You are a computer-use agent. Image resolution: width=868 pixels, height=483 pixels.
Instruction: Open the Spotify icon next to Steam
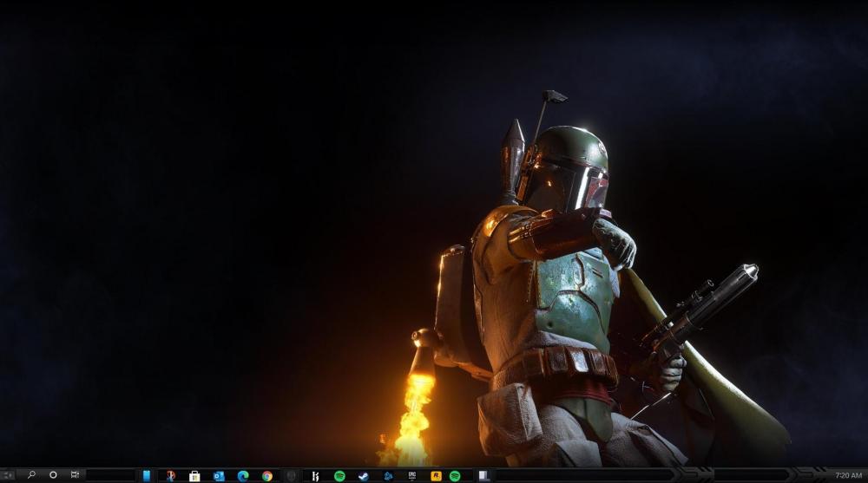pyautogui.click(x=339, y=475)
